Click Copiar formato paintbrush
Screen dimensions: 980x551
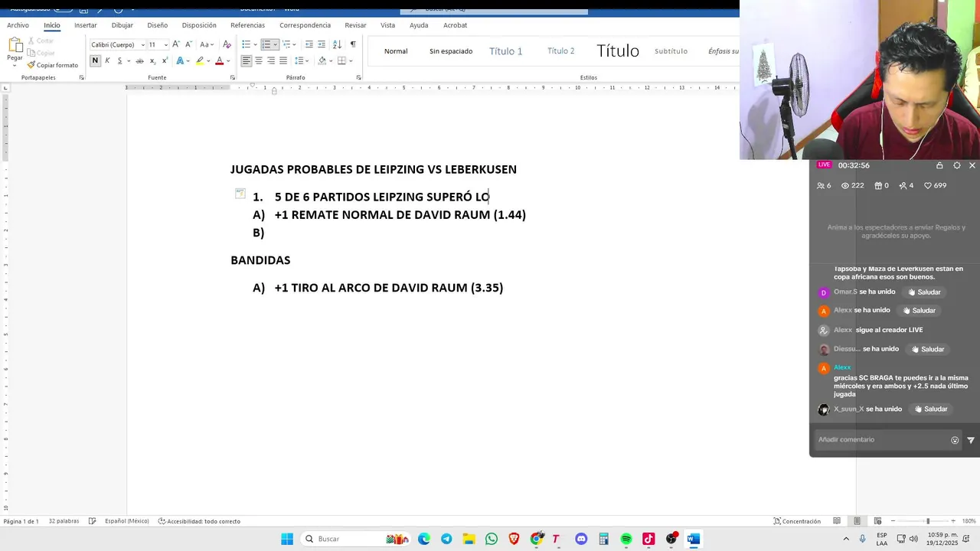[x=52, y=65]
